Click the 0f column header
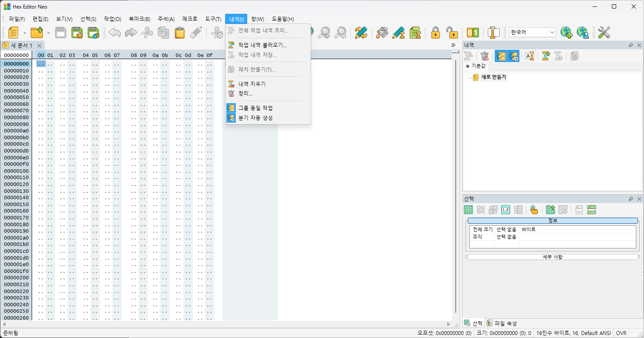The image size is (644, 338). tap(209, 55)
